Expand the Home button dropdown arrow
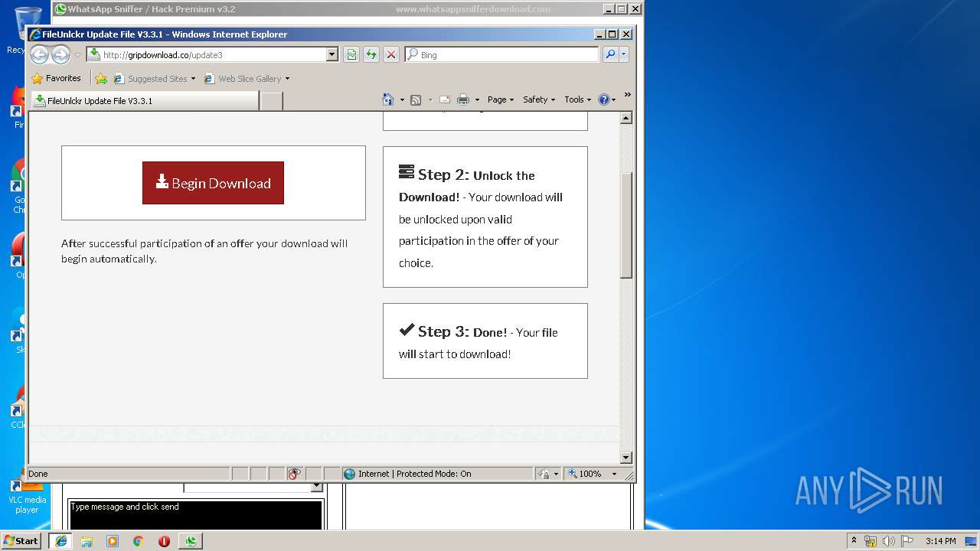980x551 pixels. [403, 99]
